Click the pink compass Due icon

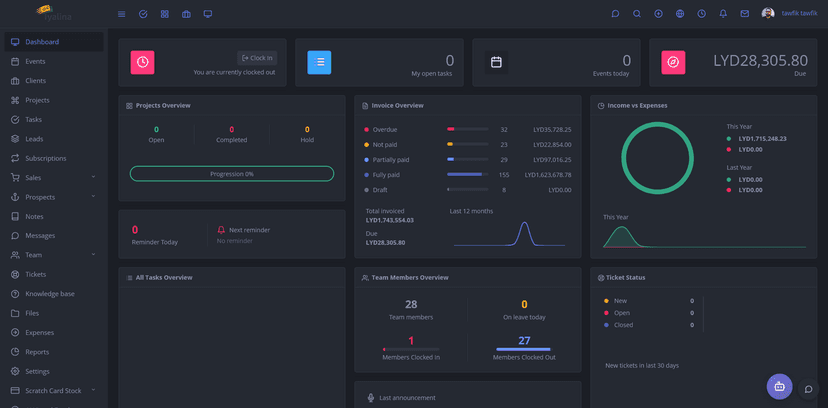point(673,62)
